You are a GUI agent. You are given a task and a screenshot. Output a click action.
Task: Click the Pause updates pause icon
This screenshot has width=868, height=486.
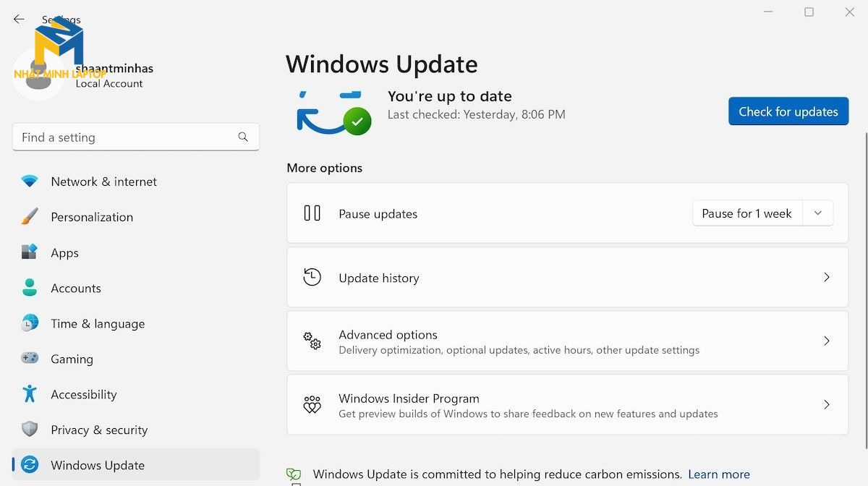pyautogui.click(x=312, y=213)
